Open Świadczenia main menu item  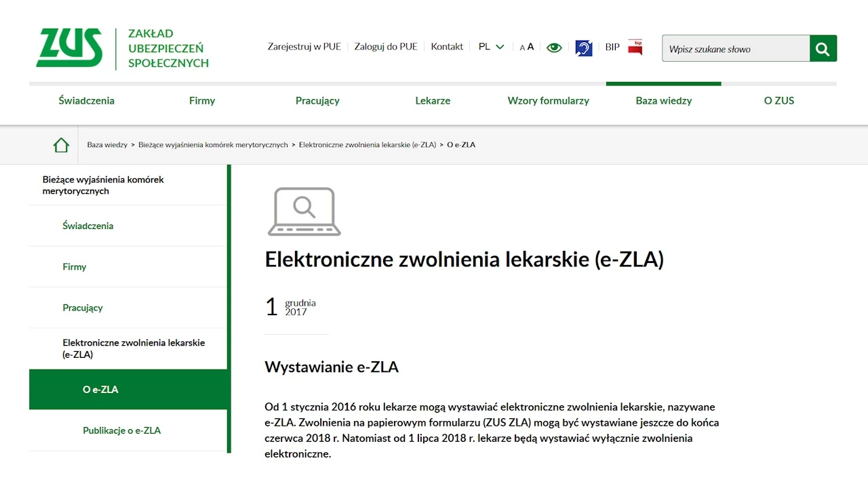click(x=87, y=100)
